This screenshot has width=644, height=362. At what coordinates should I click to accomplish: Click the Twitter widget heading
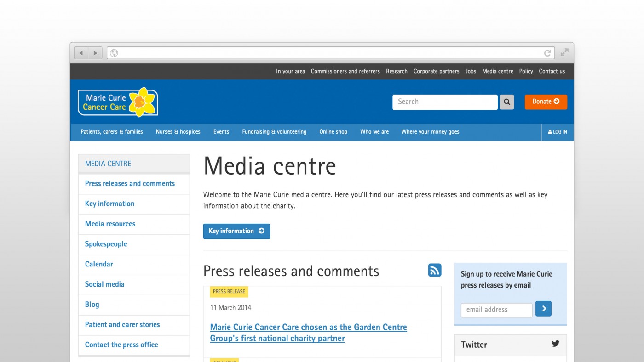(x=474, y=345)
